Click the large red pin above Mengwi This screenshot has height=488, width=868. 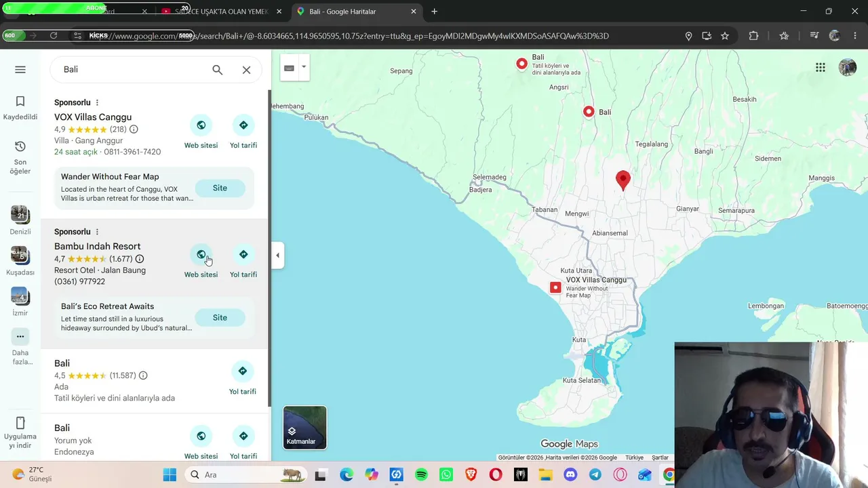623,180
